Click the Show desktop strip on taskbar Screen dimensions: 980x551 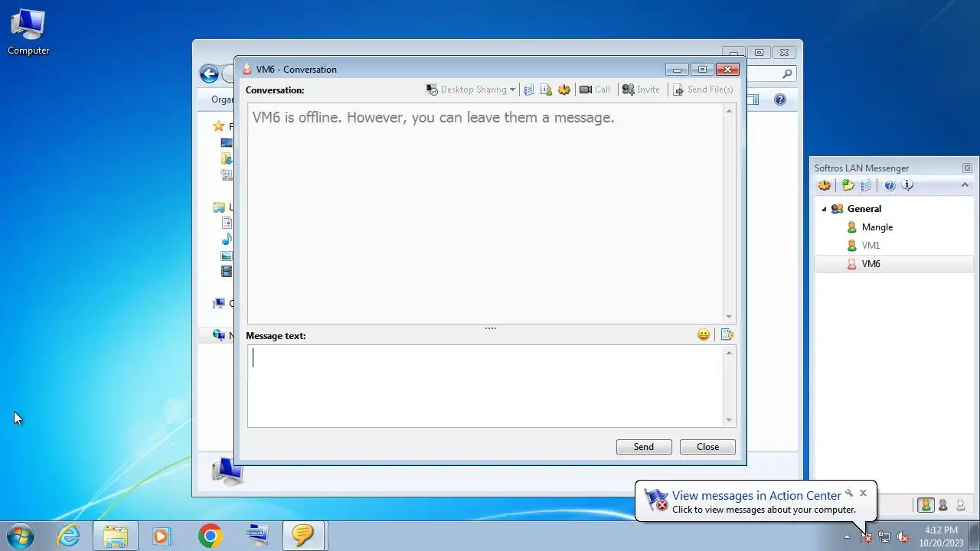(x=974, y=536)
